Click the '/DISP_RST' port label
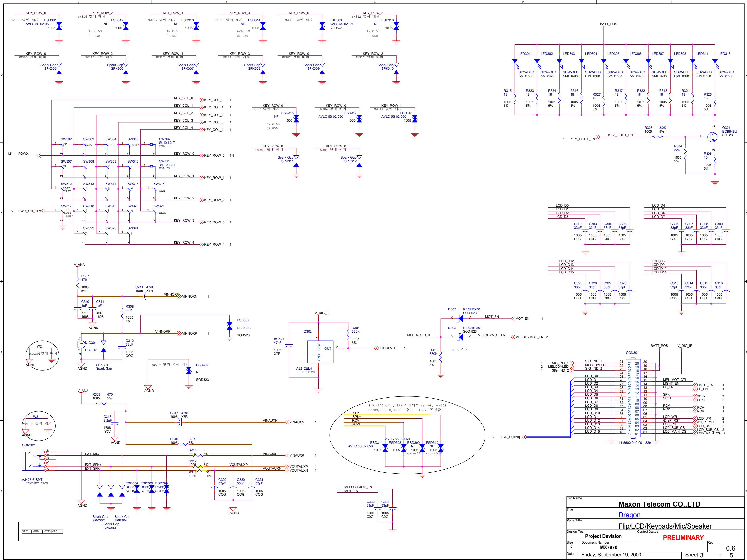The image size is (747, 560). [x=706, y=422]
